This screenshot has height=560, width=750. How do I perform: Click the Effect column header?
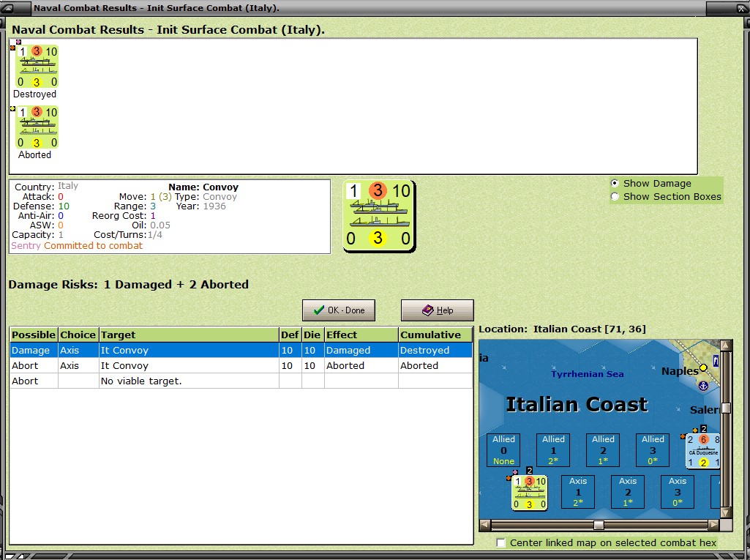[361, 335]
